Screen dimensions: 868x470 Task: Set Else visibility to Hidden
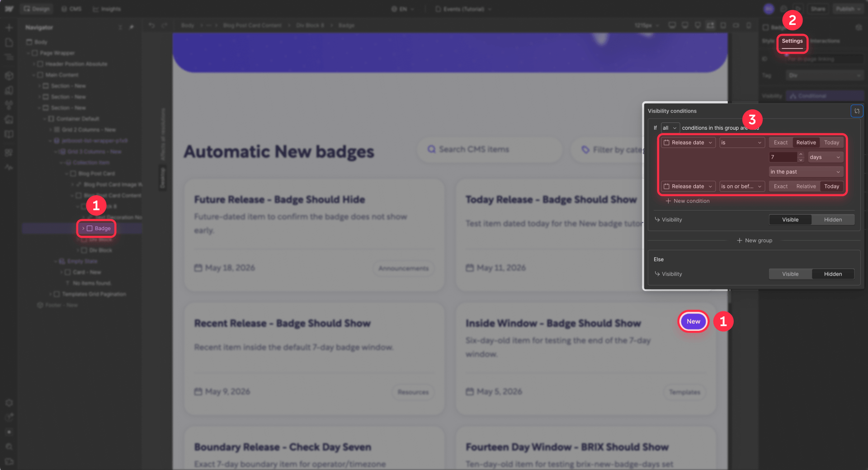[x=833, y=274]
